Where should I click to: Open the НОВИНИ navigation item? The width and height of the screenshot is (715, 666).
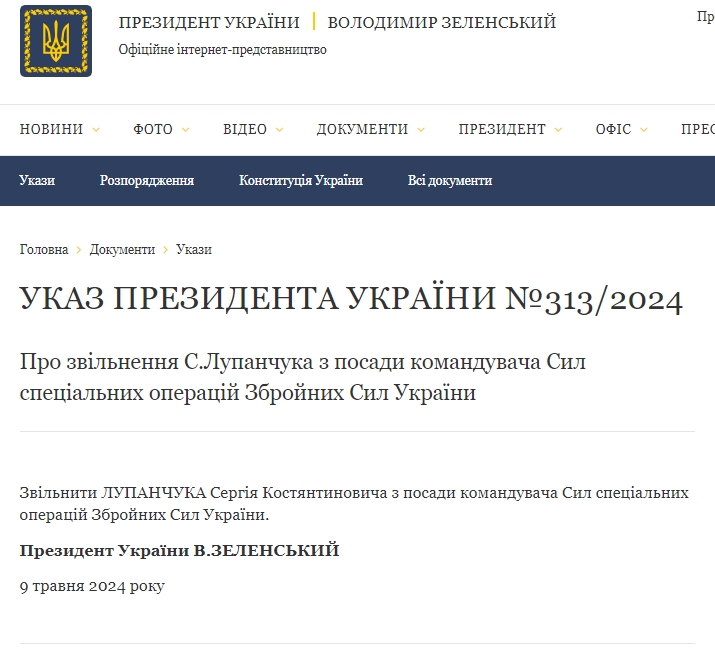(x=51, y=129)
